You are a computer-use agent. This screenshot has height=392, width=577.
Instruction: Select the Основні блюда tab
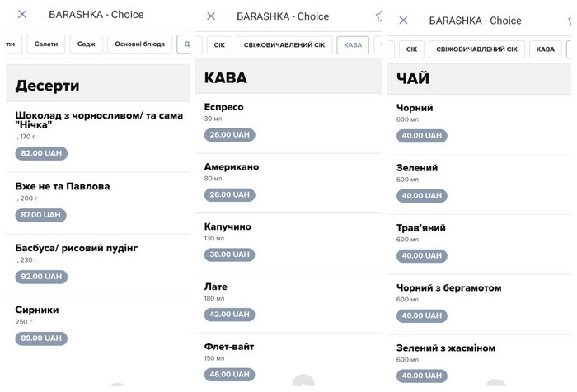(139, 44)
